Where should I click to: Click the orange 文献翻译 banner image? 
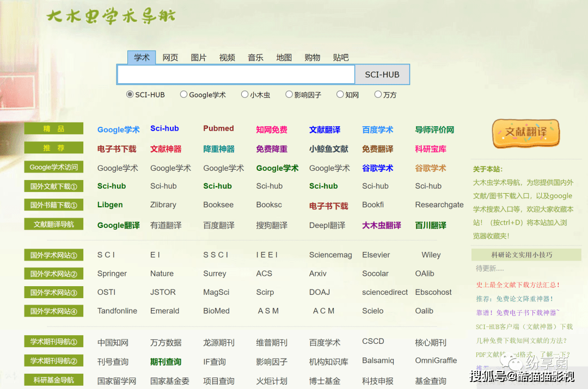(x=526, y=133)
